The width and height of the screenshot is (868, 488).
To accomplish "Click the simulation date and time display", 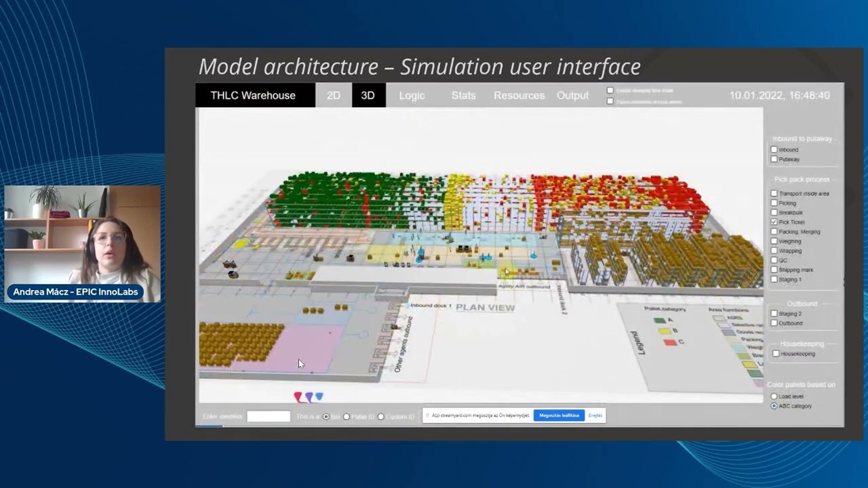I will point(780,96).
